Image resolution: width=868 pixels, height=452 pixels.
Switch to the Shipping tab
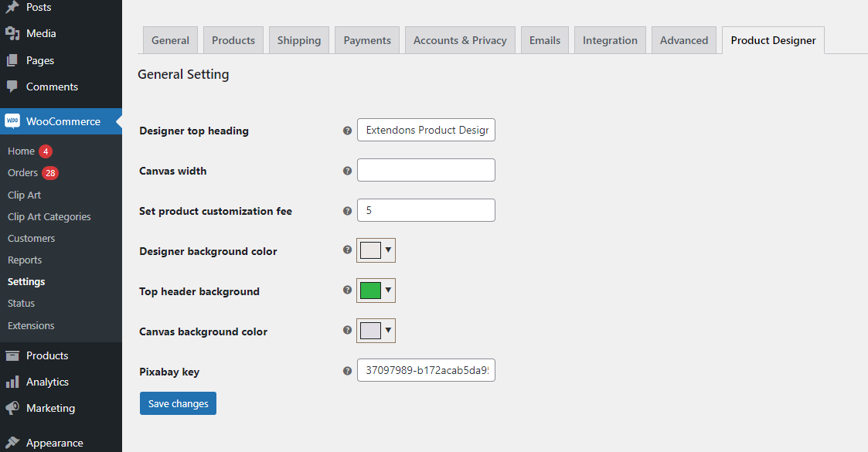(298, 39)
